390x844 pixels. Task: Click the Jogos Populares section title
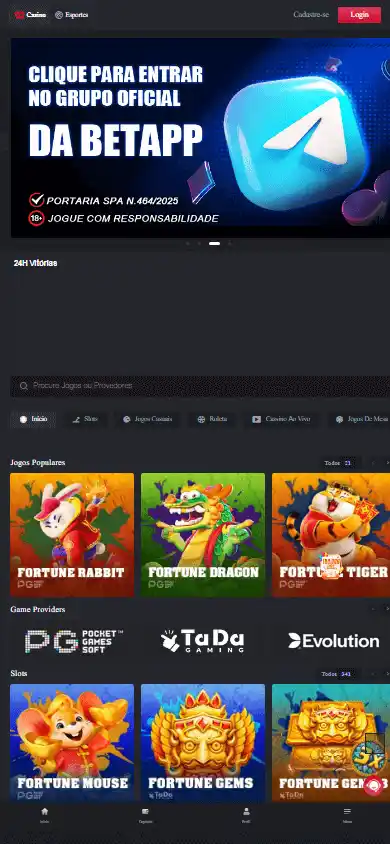tap(38, 462)
